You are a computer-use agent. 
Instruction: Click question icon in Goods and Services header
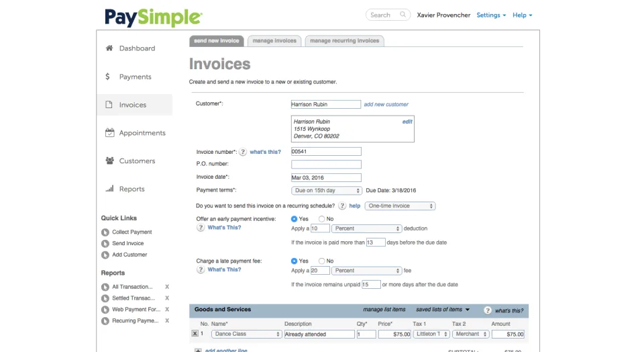[488, 310]
